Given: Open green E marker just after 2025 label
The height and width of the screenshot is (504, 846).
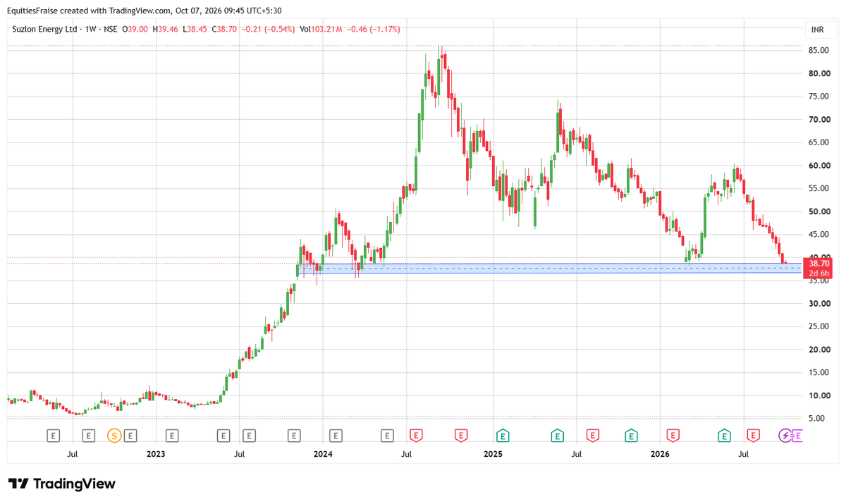Looking at the screenshot, I should pyautogui.click(x=502, y=436).
